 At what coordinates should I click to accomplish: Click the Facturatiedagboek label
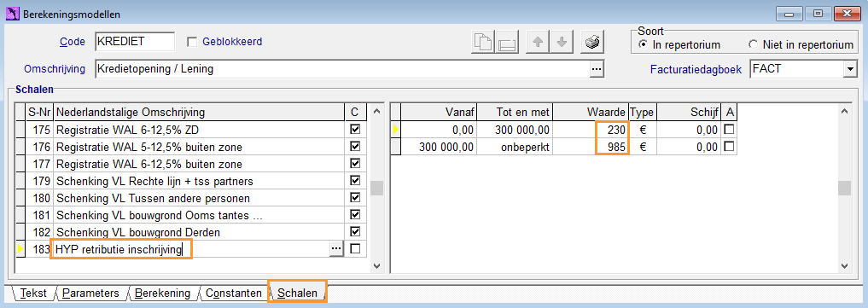pyautogui.click(x=696, y=69)
